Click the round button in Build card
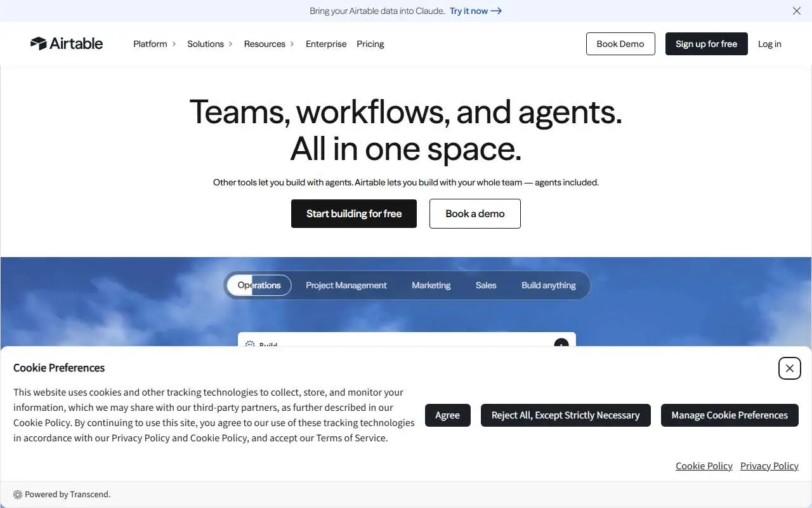This screenshot has width=812, height=508. (561, 344)
